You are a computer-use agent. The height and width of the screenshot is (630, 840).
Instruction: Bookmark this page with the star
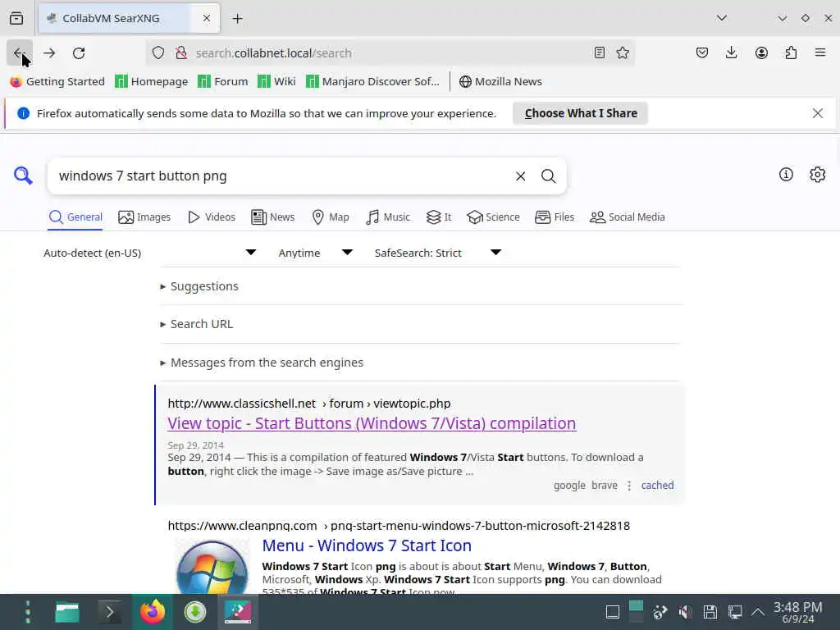pyautogui.click(x=622, y=52)
